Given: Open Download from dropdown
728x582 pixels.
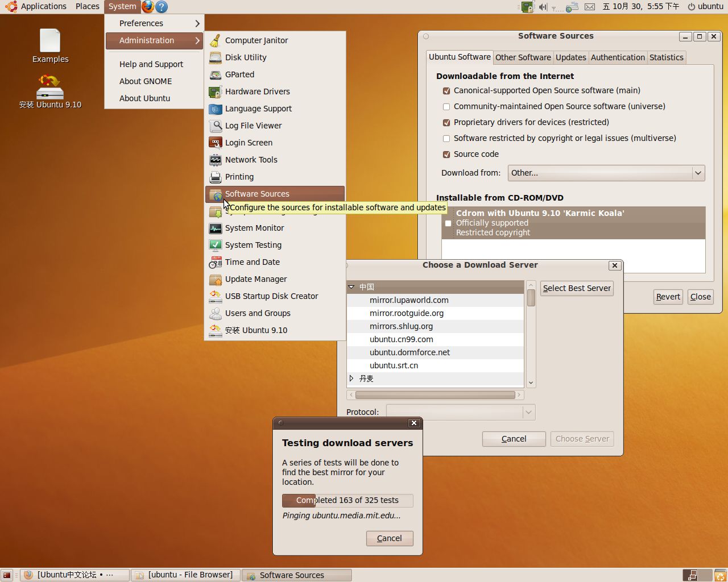Looking at the screenshot, I should pyautogui.click(x=606, y=173).
